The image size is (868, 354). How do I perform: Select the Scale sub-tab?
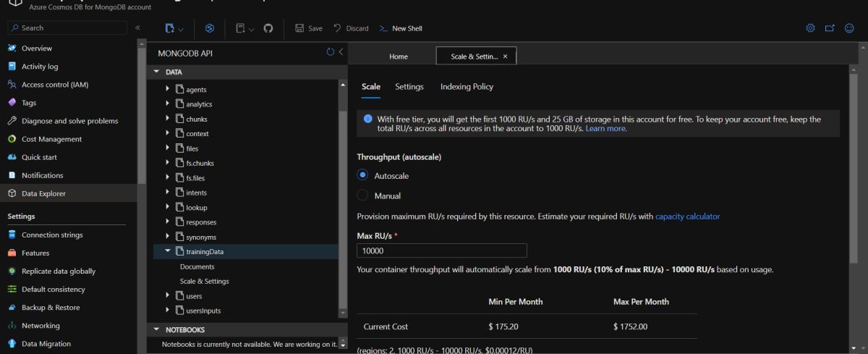point(371,87)
